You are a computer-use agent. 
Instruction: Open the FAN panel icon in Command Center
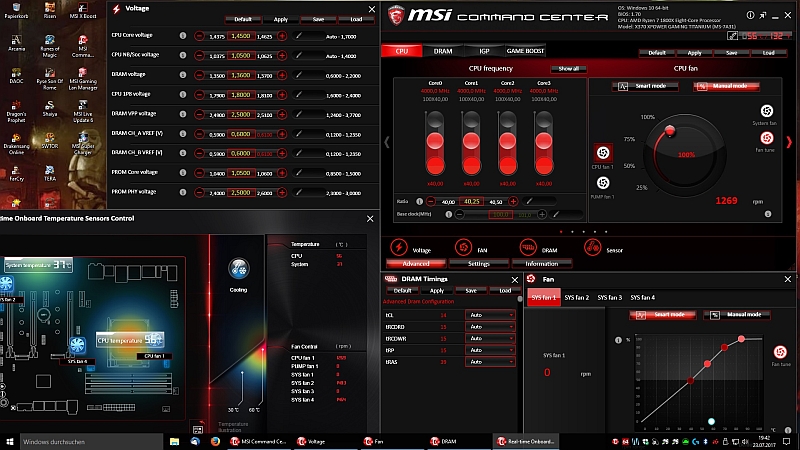pyautogui.click(x=463, y=247)
